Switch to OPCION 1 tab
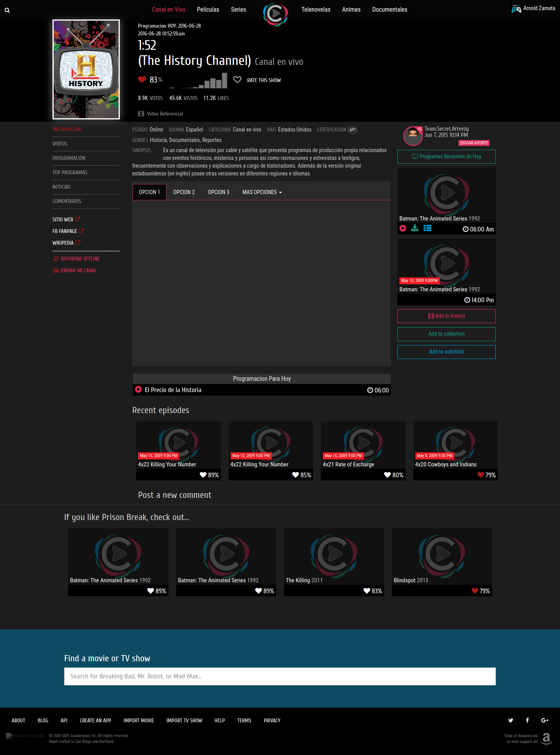This screenshot has height=755, width=560. click(x=149, y=192)
